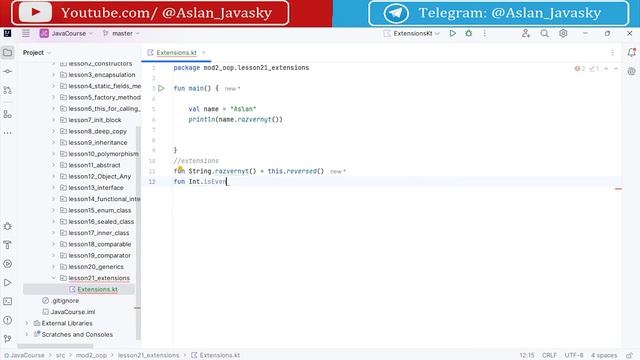Select Extensions.kt in project tree

point(98,289)
